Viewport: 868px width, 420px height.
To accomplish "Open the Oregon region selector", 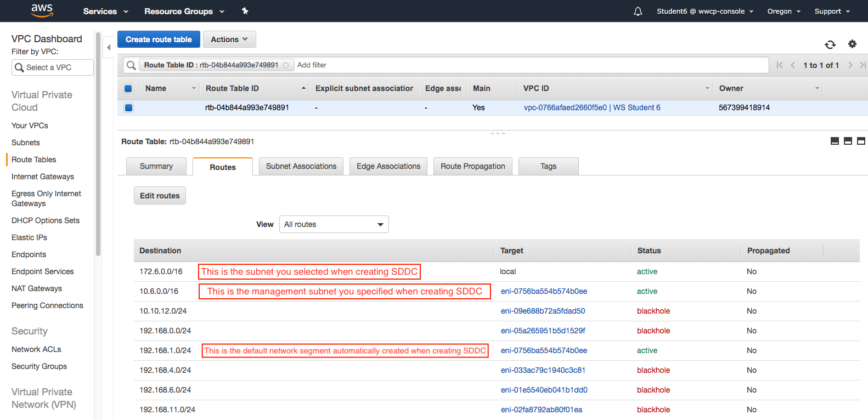I will pos(784,12).
